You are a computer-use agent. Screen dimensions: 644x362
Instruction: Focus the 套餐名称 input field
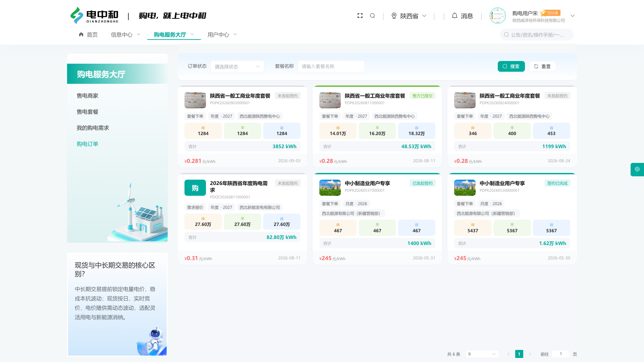tap(331, 66)
